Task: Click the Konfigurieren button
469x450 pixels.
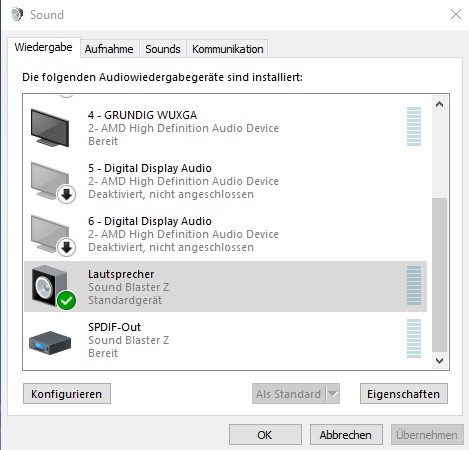Action: click(67, 394)
